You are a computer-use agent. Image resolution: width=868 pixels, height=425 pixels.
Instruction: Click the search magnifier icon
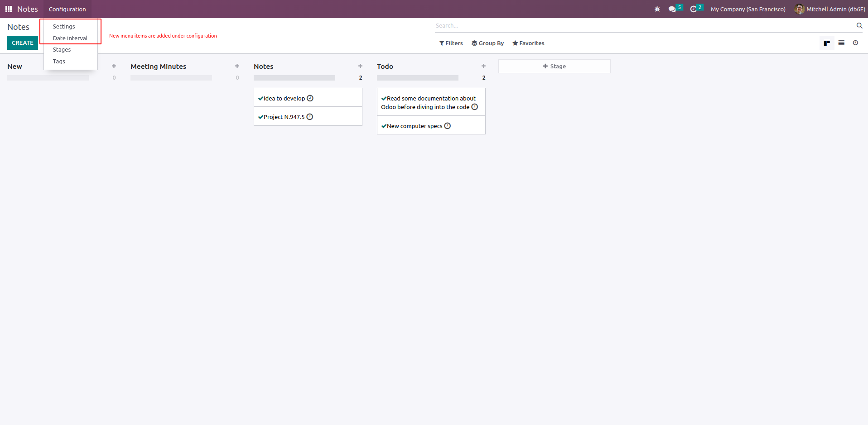(x=859, y=25)
